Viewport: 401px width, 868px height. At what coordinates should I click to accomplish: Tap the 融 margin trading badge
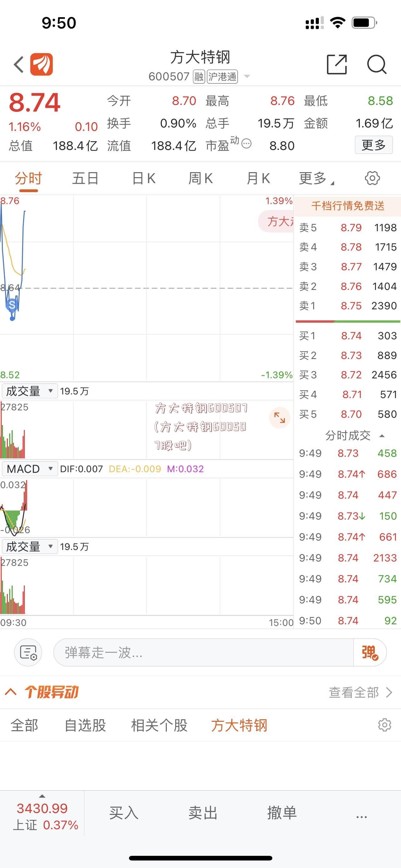coord(199,77)
